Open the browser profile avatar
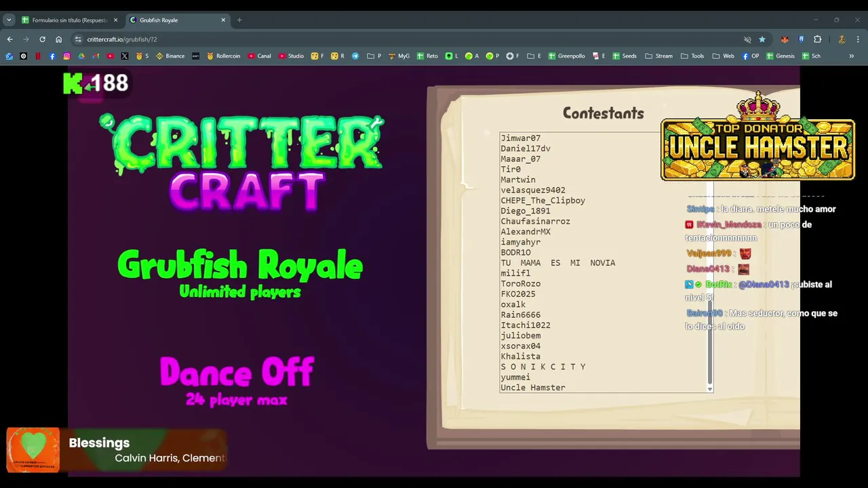 842,39
